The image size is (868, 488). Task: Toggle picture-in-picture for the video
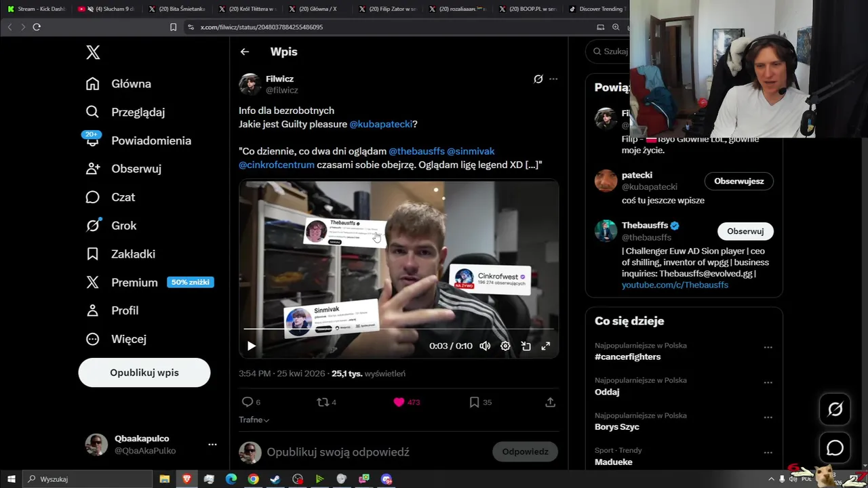526,346
